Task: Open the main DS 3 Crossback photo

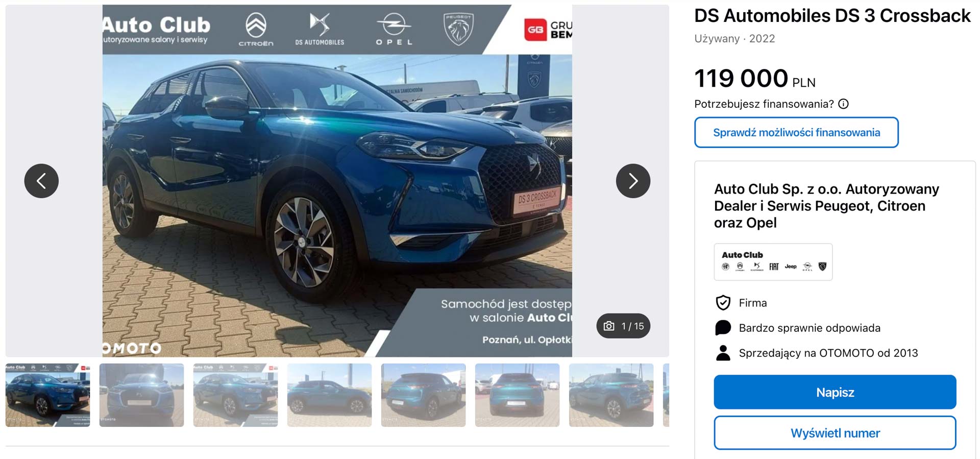Action: (337, 181)
